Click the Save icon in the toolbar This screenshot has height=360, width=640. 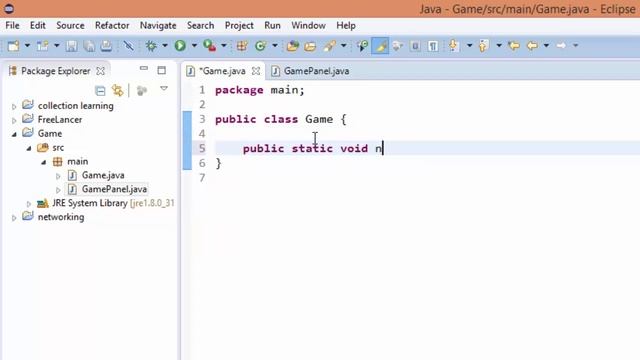pyautogui.click(x=72, y=46)
